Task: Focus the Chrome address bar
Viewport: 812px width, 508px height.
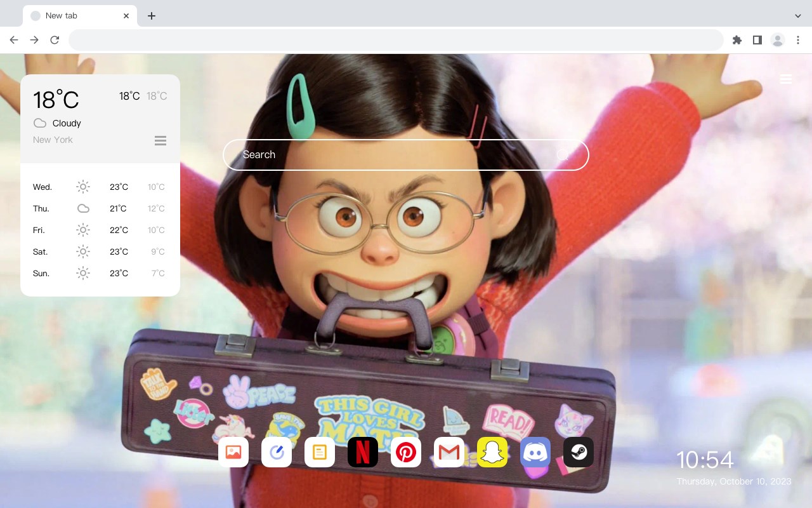Action: [x=396, y=40]
